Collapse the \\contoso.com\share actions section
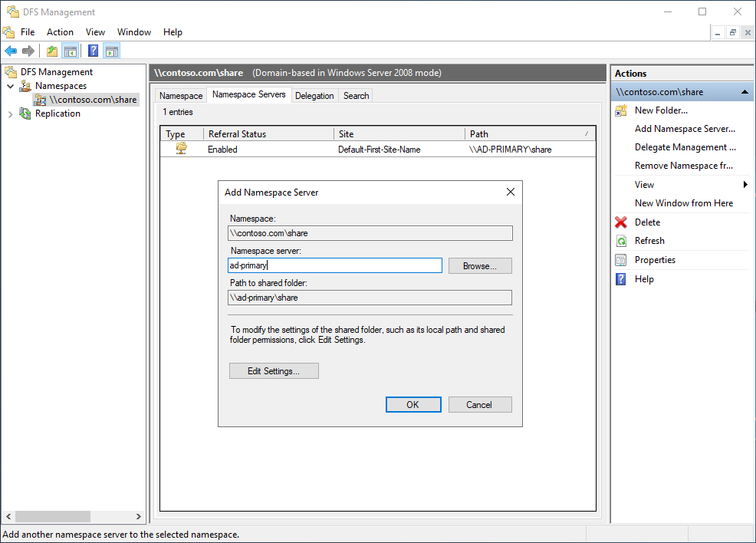 click(x=745, y=91)
